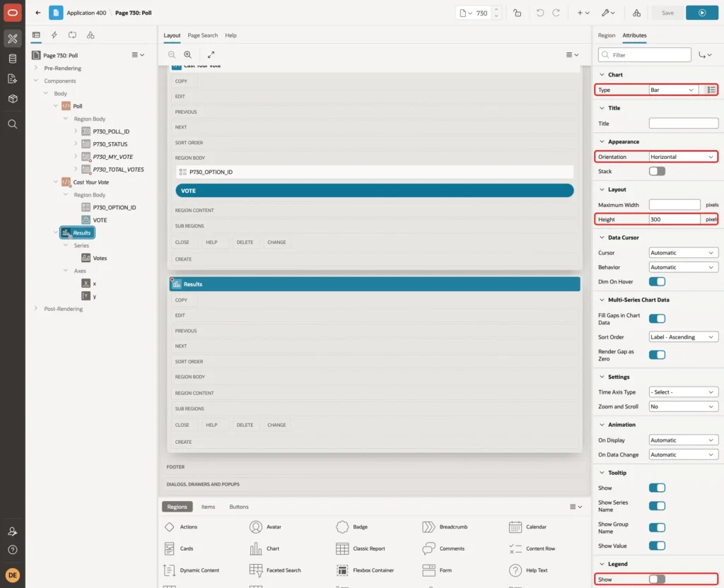The height and width of the screenshot is (588, 724).
Task: Go back with the left arrow
Action: 38,13
